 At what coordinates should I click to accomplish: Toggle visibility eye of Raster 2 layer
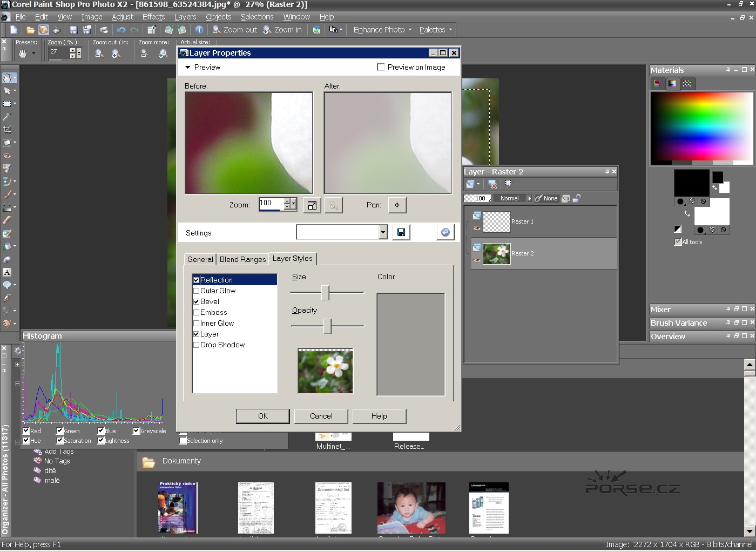point(476,260)
